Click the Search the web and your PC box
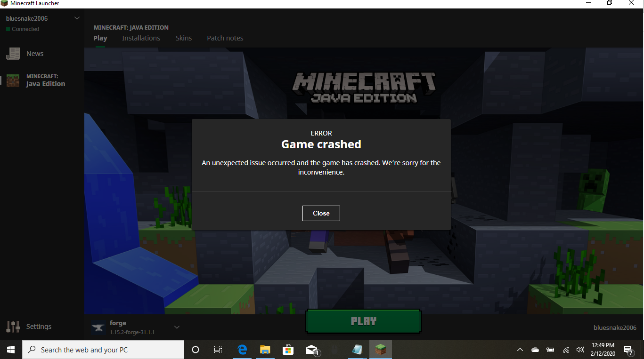This screenshot has width=644, height=359. click(x=103, y=350)
